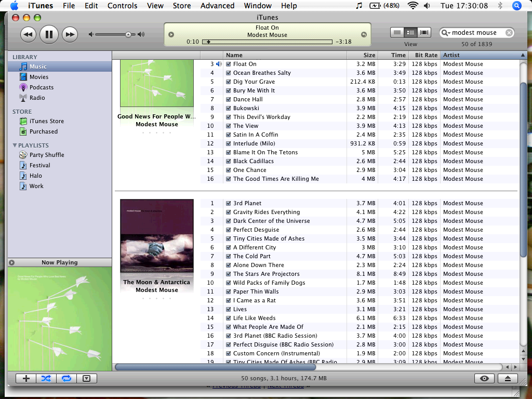Open Party Shuffle playlist
Viewport: 532px width, 399px height.
[x=46, y=155]
